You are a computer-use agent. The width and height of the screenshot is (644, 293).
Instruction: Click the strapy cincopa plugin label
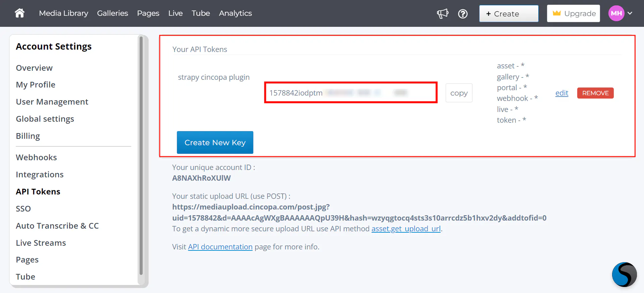click(x=214, y=77)
